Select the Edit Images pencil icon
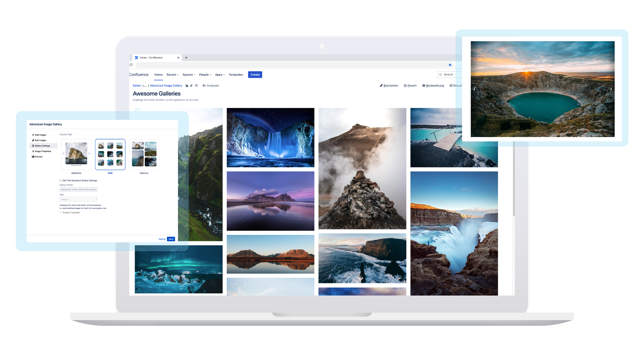The height and width of the screenshot is (362, 644). [x=33, y=140]
